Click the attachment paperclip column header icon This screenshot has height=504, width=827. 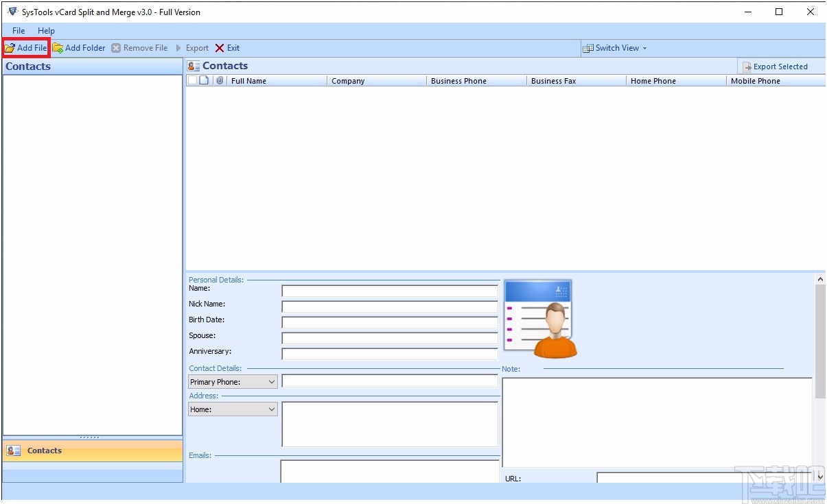[x=219, y=80]
